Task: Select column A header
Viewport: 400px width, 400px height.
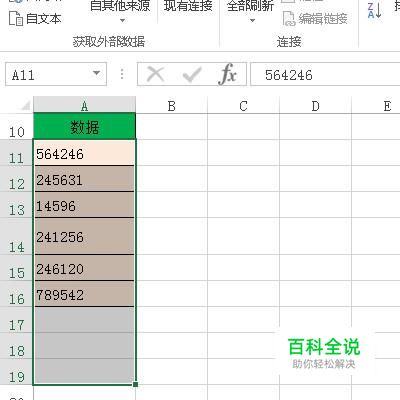Action: click(x=85, y=105)
